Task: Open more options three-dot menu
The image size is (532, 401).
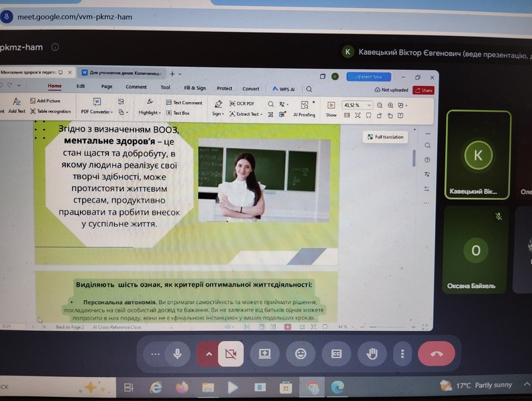Action: pos(403,354)
